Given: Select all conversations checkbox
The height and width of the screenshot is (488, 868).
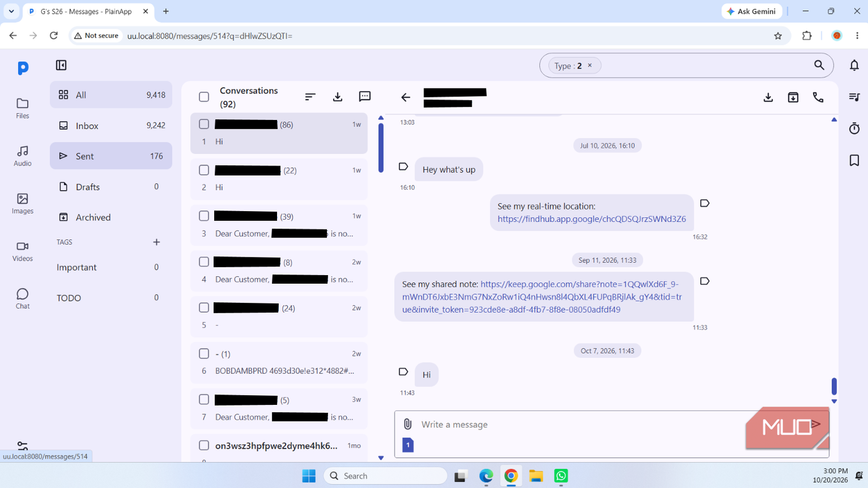Looking at the screenshot, I should click(x=204, y=97).
